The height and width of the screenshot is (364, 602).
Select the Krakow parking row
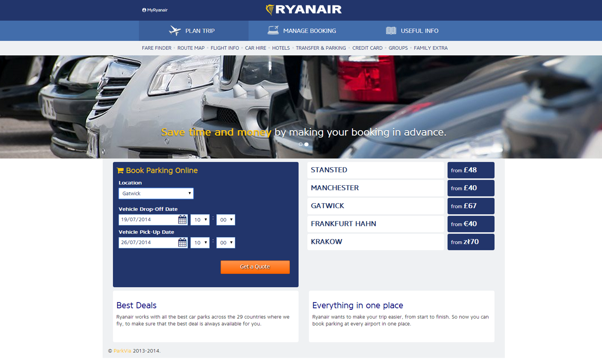pyautogui.click(x=375, y=242)
